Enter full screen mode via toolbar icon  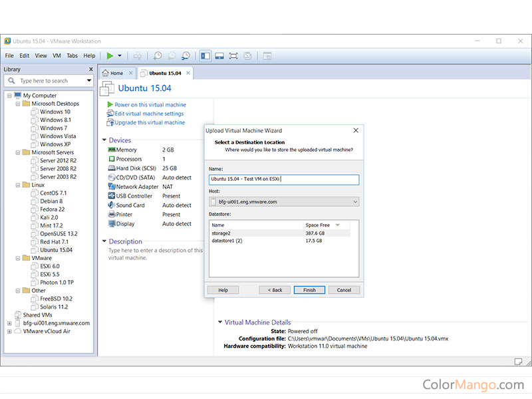(x=233, y=56)
